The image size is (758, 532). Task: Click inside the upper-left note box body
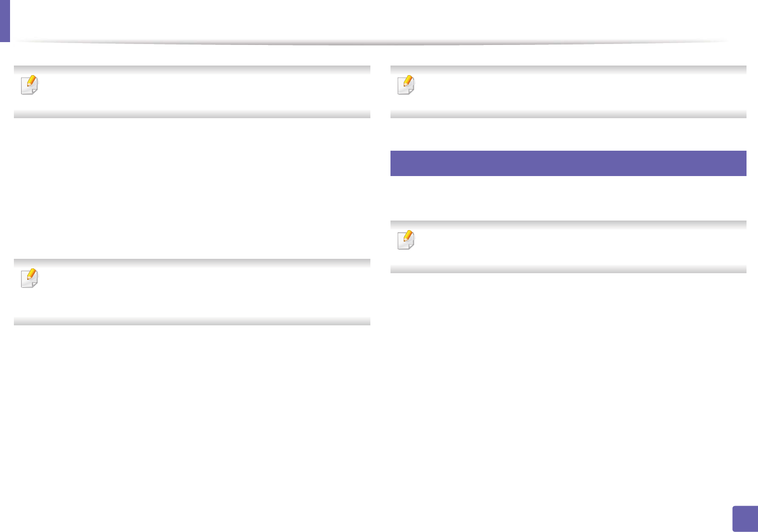click(201, 92)
